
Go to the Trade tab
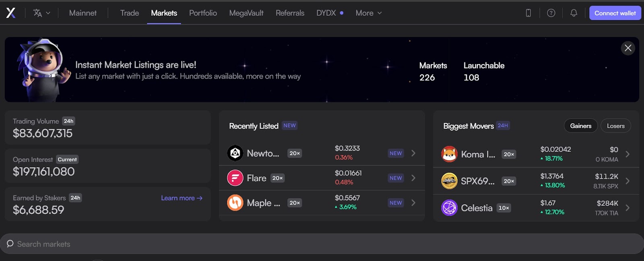130,13
